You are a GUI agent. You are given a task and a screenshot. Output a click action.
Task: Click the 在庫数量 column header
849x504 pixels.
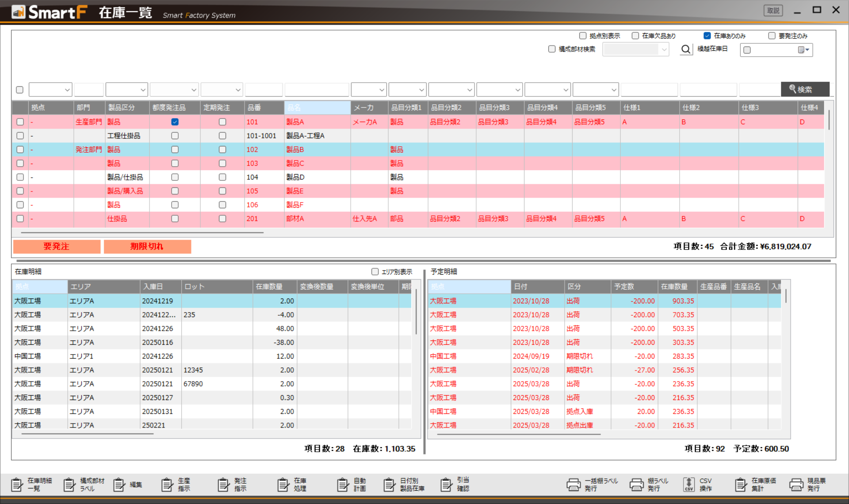[274, 286]
